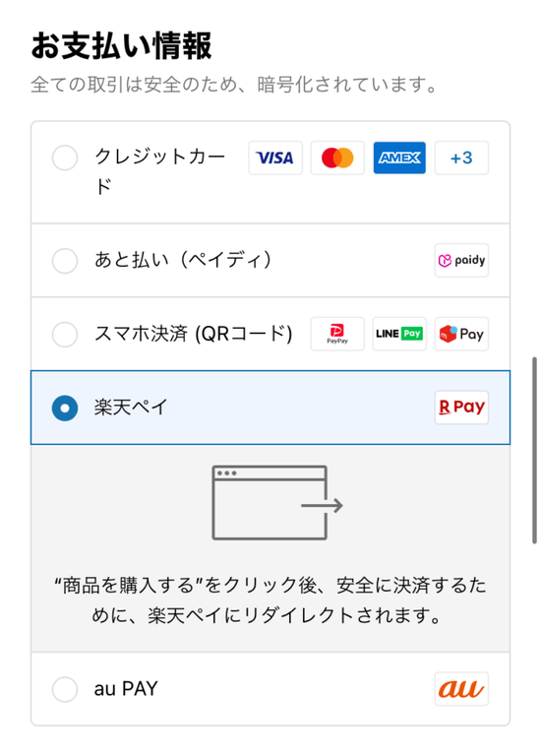Click the vertical scrollbar thumb
541x756 pixels.
(534, 450)
